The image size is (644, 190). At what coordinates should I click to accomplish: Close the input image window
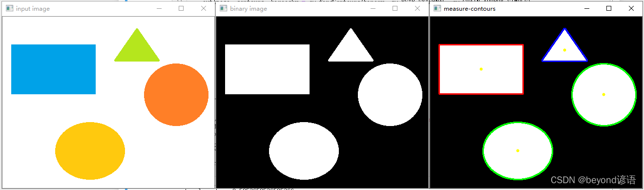(204, 9)
